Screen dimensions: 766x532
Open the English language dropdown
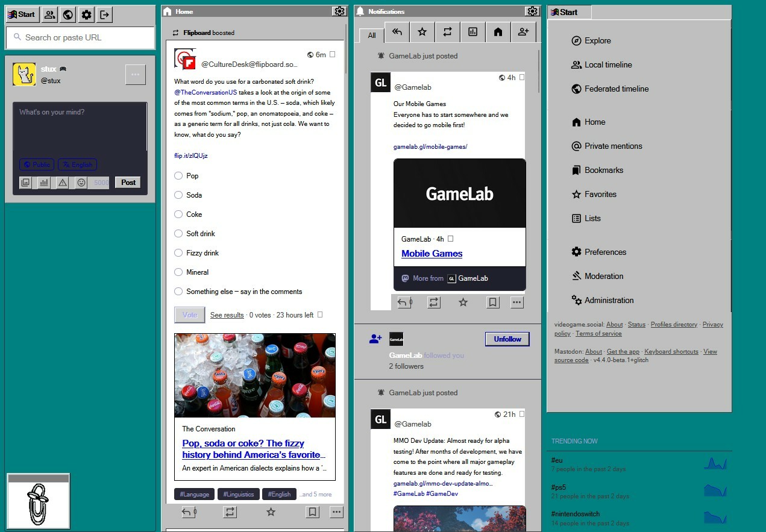click(x=77, y=164)
